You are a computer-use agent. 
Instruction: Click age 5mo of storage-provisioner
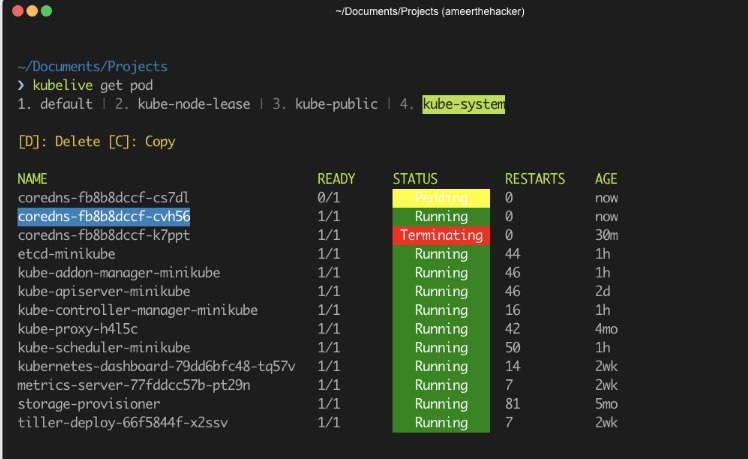(x=606, y=404)
